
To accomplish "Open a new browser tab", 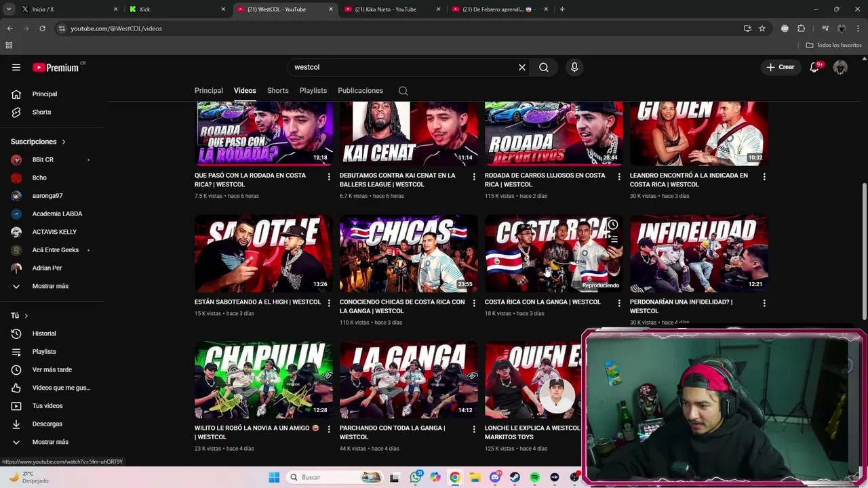I will [562, 9].
